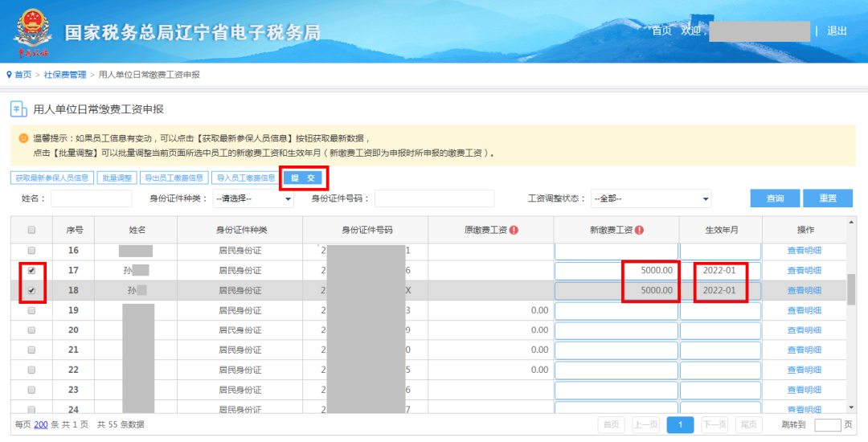
Task: Click scrollbar up arrow of table
Action: (851, 223)
